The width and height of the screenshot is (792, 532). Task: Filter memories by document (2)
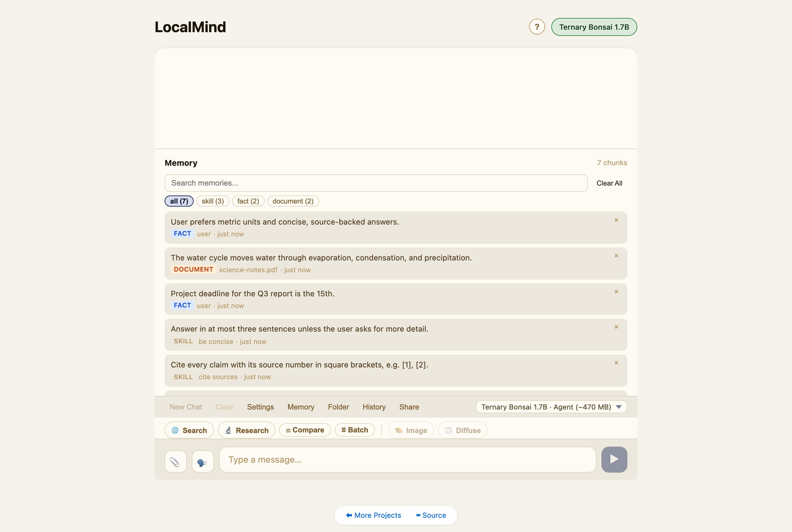point(293,201)
